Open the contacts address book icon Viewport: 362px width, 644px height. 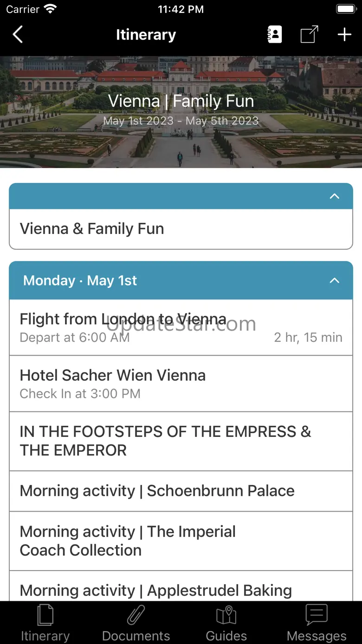(275, 35)
